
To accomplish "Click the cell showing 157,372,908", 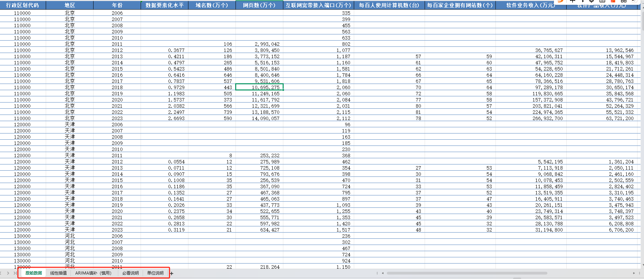I will coord(531,100).
